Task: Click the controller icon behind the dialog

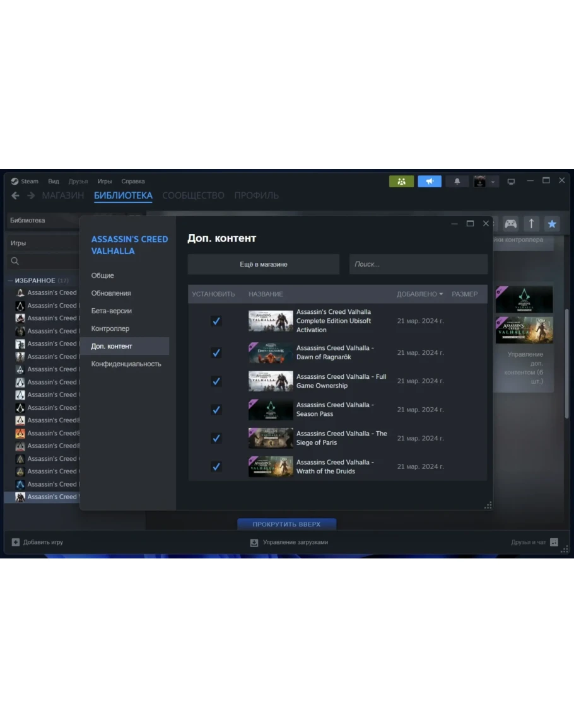Action: point(510,224)
